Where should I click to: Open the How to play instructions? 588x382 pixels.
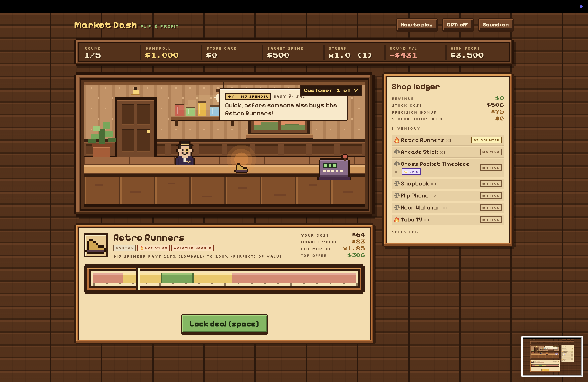[x=417, y=25]
